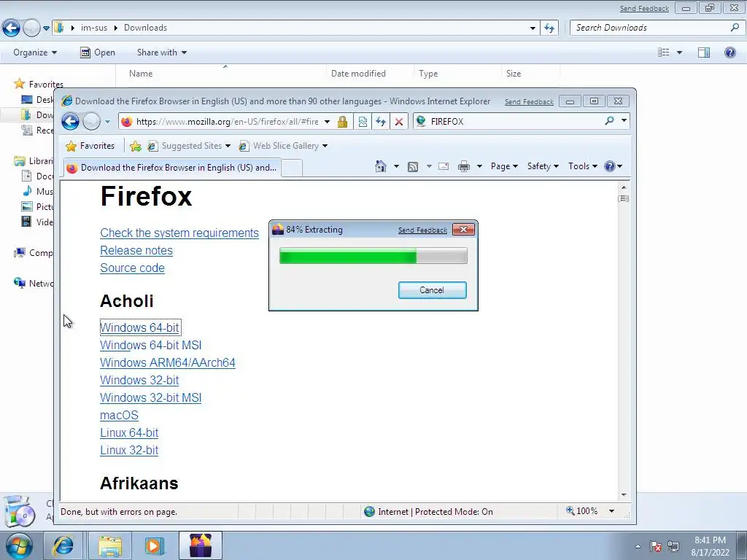Image resolution: width=747 pixels, height=560 pixels.
Task: Open Page menu in IE
Action: click(x=504, y=166)
